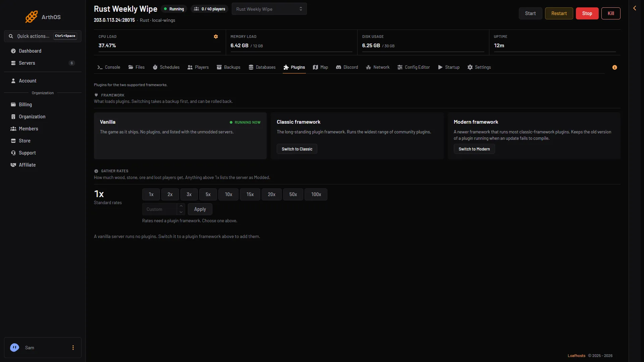Open Dashboard from the sidebar
Screen dimensions: 644x362
(x=43, y=51)
